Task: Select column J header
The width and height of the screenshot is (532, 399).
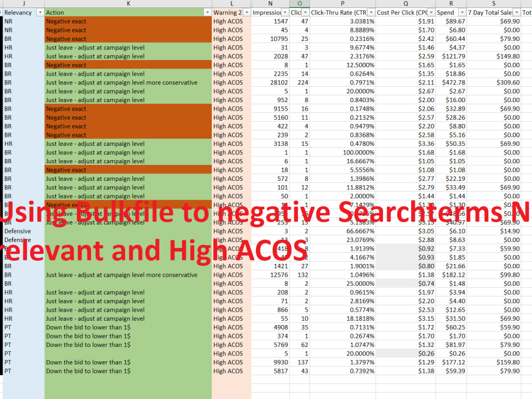Action: click(24, 3)
